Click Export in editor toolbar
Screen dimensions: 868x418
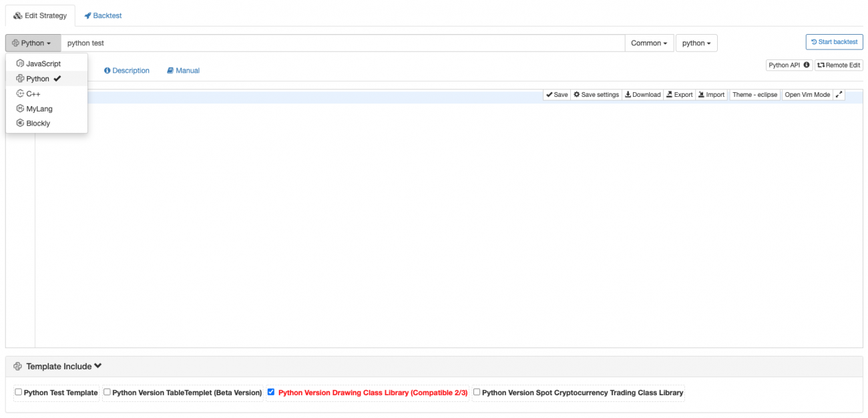coord(679,95)
